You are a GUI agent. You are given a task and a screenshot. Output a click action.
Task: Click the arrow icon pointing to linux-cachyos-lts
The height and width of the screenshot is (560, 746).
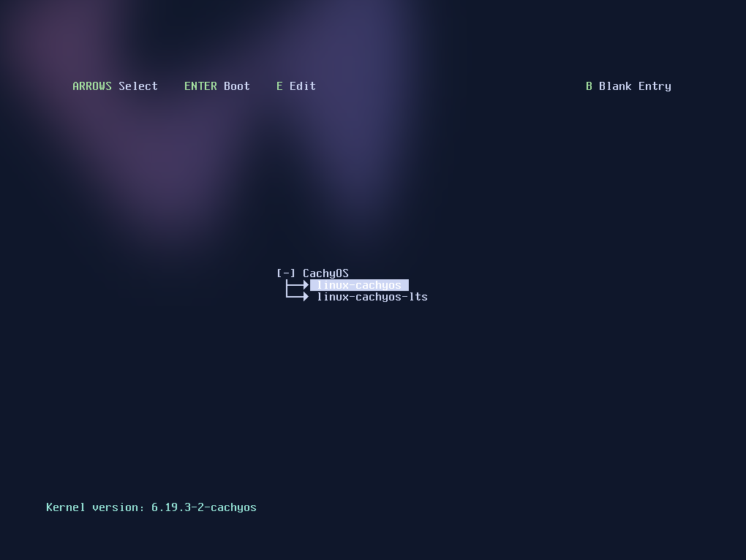tap(298, 297)
